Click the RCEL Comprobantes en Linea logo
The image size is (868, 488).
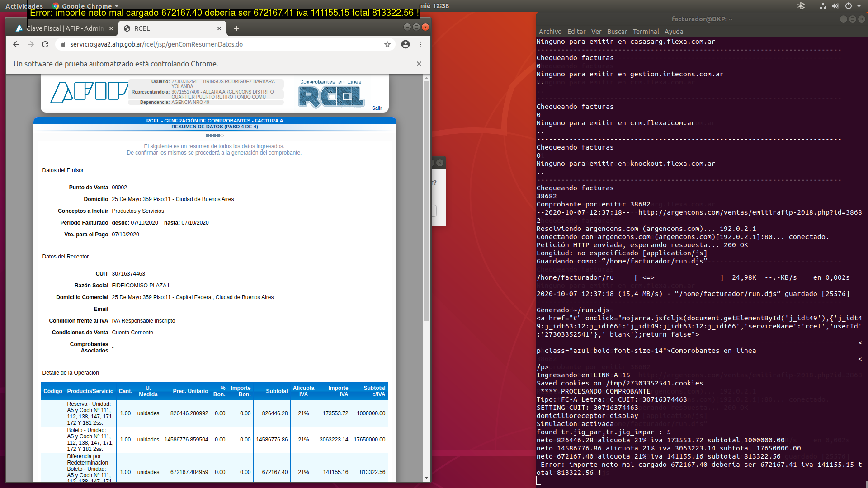[331, 94]
